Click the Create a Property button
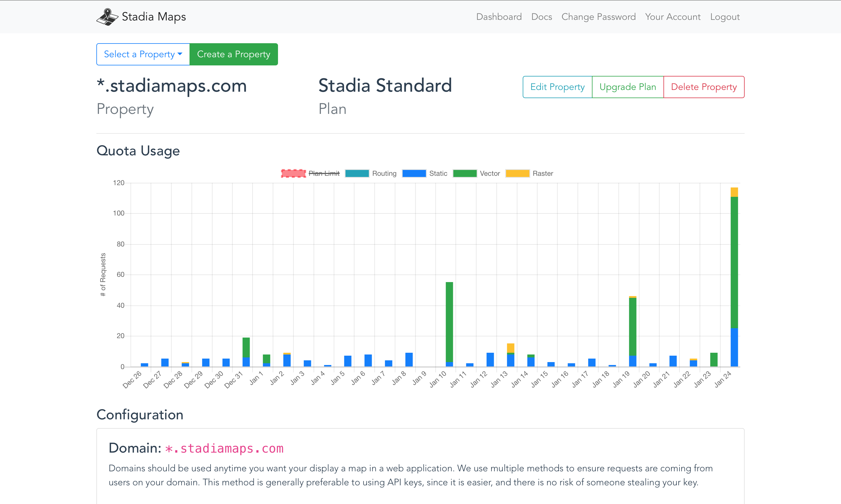The width and height of the screenshot is (841, 504). (x=234, y=54)
